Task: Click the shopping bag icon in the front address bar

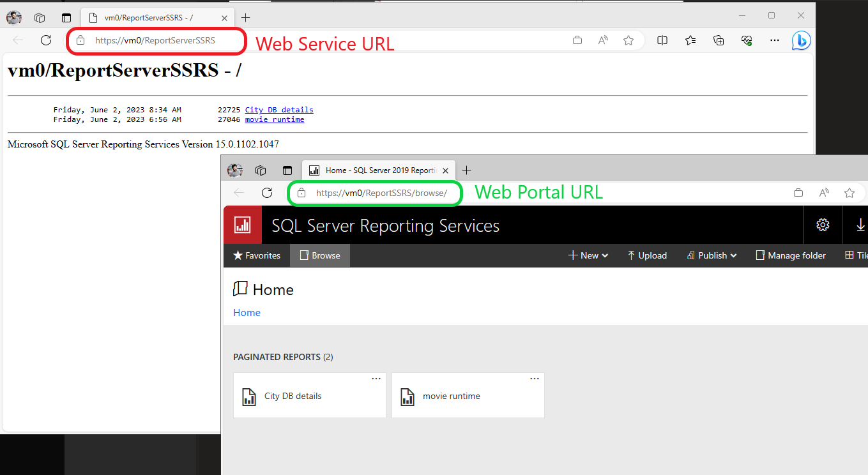Action: pos(798,193)
